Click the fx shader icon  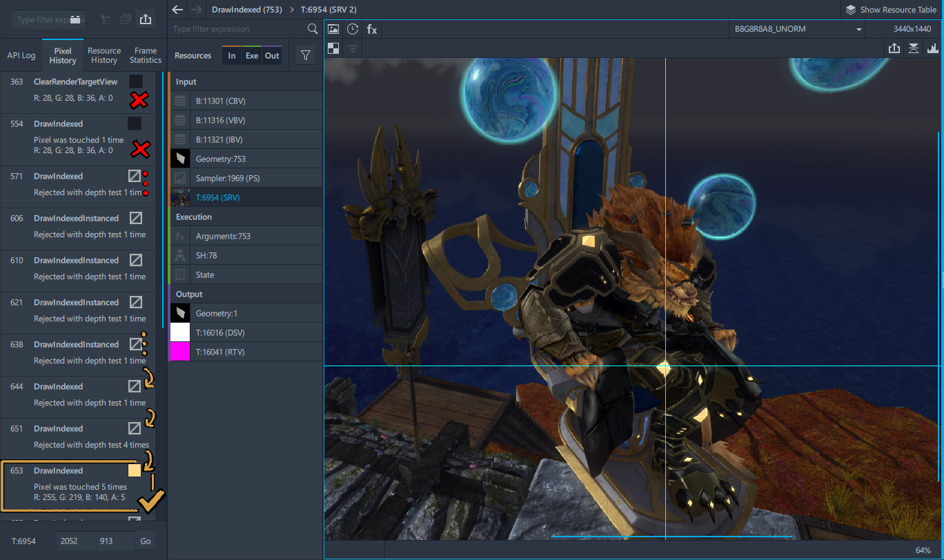[x=372, y=29]
